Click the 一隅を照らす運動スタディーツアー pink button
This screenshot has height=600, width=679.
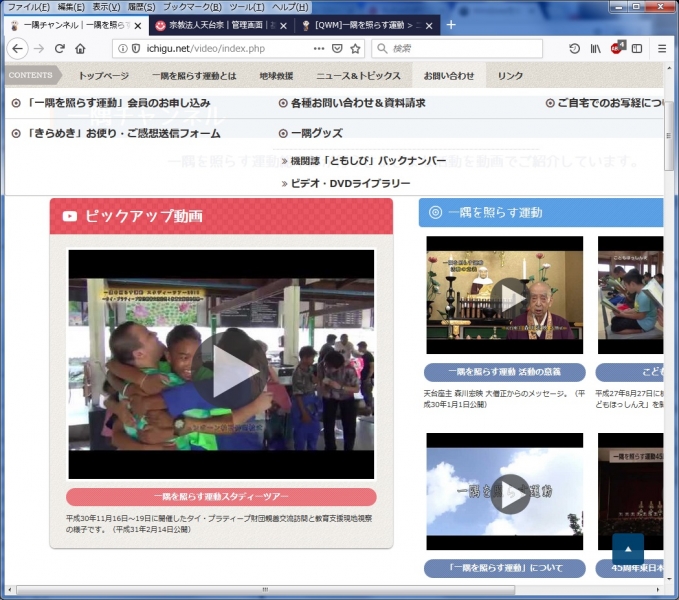pyautogui.click(x=221, y=497)
